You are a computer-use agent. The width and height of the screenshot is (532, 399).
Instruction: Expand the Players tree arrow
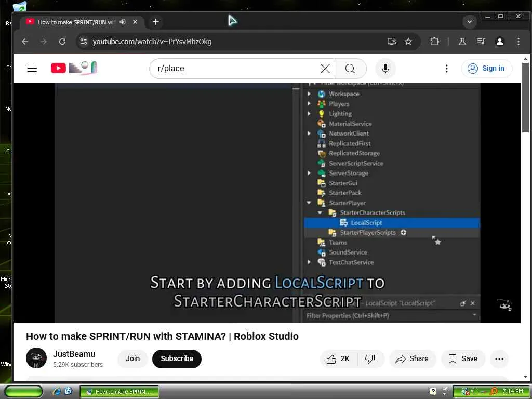[x=309, y=104]
